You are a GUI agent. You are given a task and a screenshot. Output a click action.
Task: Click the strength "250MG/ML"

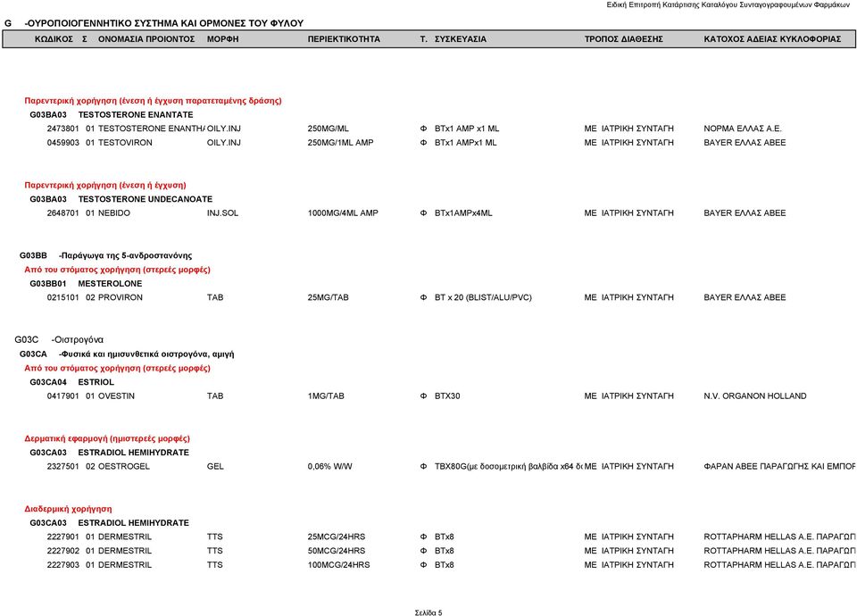328,129
